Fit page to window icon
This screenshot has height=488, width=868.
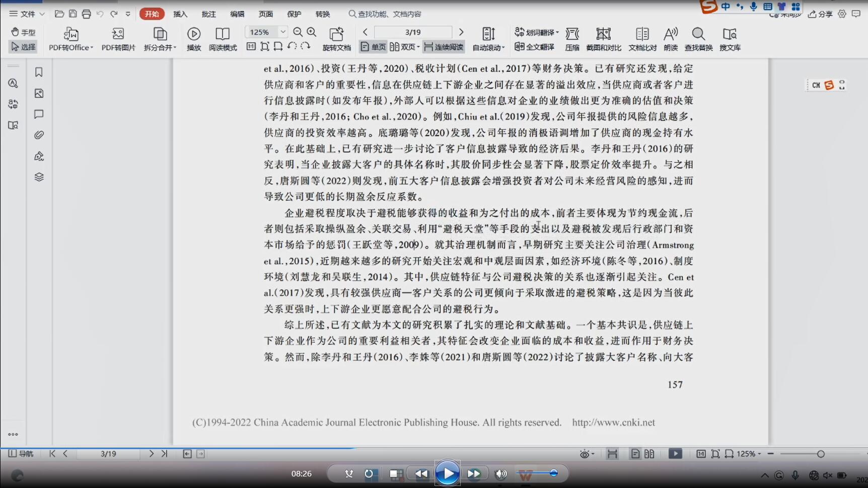coord(265,46)
